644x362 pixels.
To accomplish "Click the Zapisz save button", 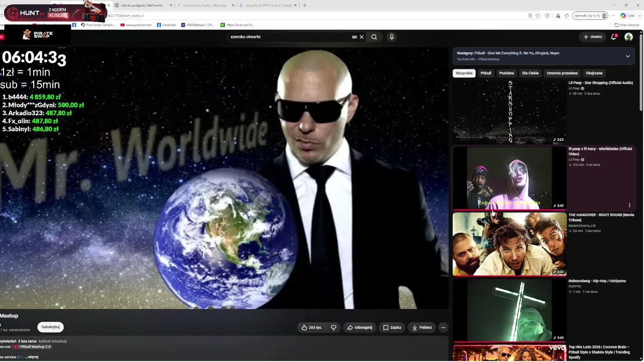I will click(x=392, y=327).
